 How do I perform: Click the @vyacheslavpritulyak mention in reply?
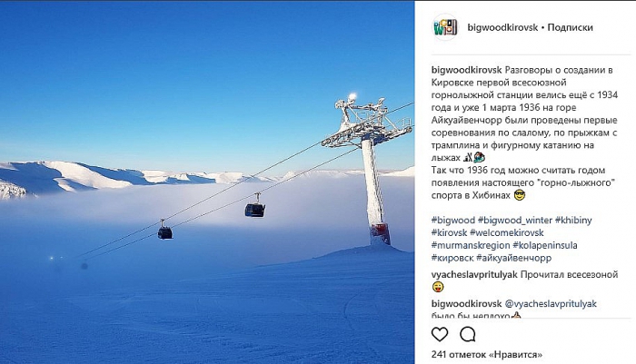[551, 303]
